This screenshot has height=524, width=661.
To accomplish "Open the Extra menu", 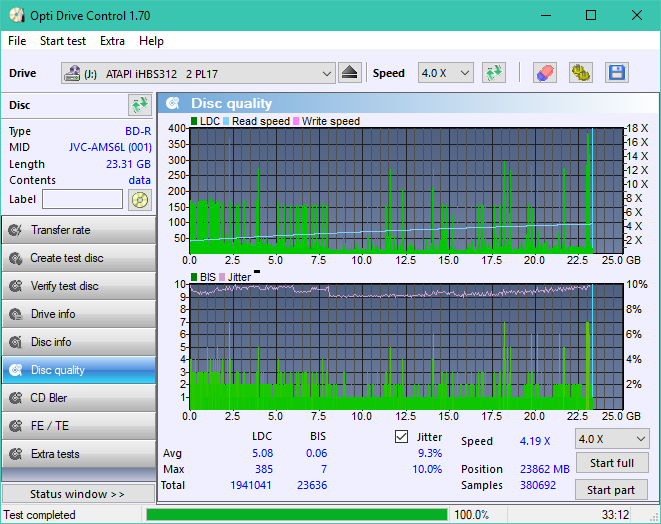I will (112, 41).
